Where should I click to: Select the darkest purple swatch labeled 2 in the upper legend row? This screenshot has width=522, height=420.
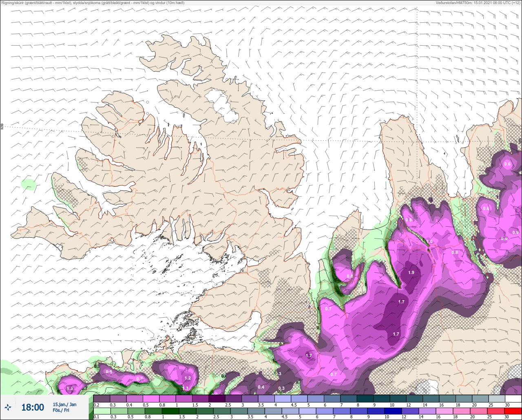click(217, 399)
